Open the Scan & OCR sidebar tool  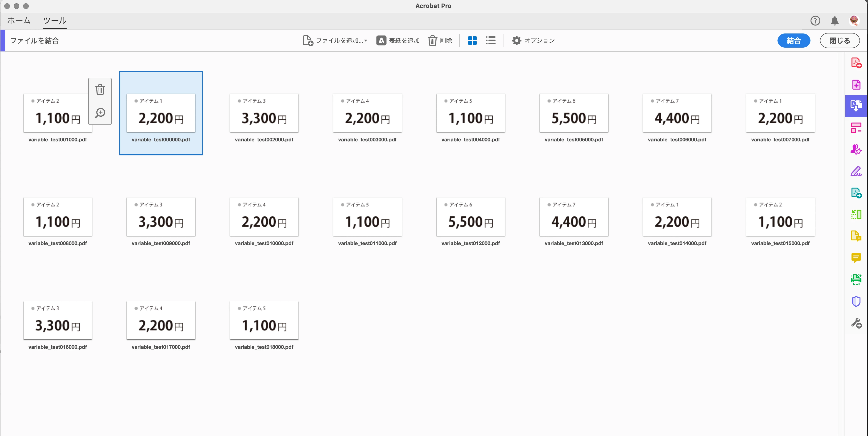coord(856,279)
